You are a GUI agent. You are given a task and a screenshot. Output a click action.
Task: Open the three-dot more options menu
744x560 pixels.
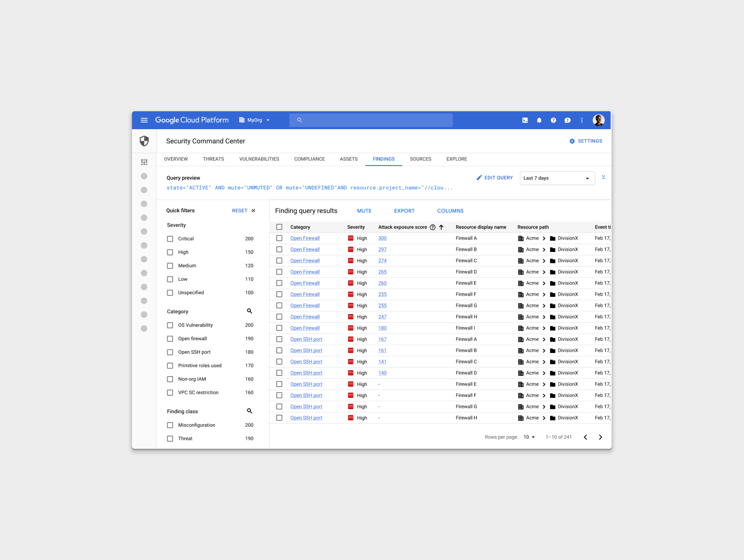point(582,120)
